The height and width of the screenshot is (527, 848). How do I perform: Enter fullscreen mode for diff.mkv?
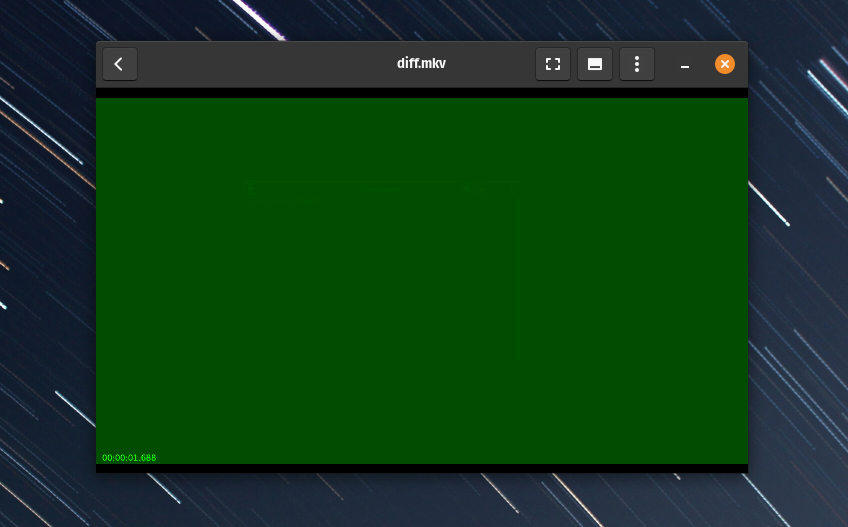tap(552, 64)
